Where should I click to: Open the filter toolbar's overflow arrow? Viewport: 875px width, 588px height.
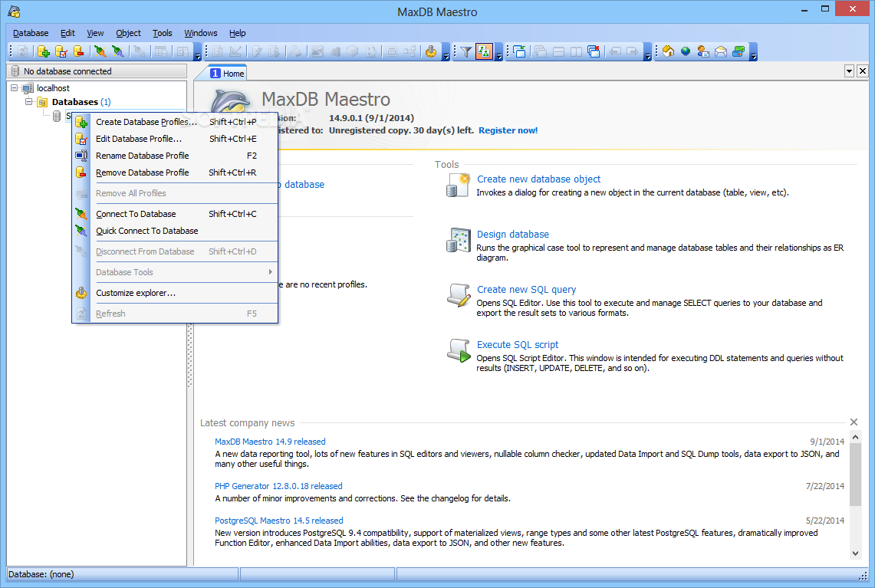click(x=499, y=52)
